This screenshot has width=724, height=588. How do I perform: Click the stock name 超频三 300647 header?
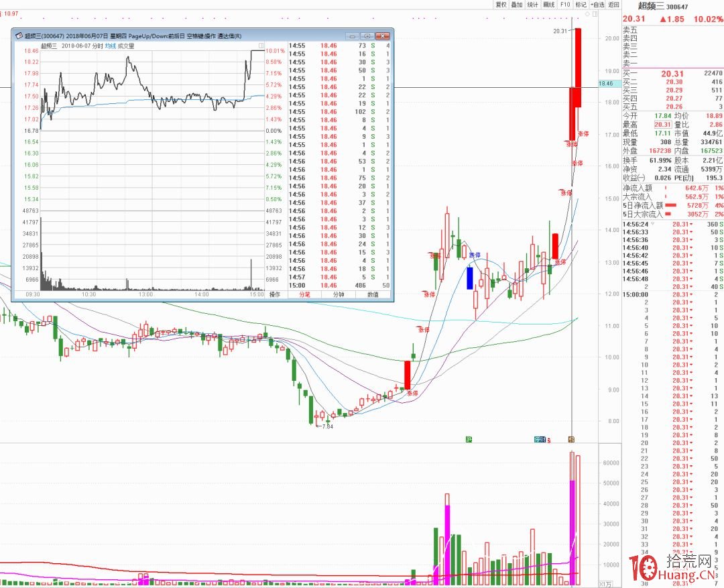[x=662, y=7]
